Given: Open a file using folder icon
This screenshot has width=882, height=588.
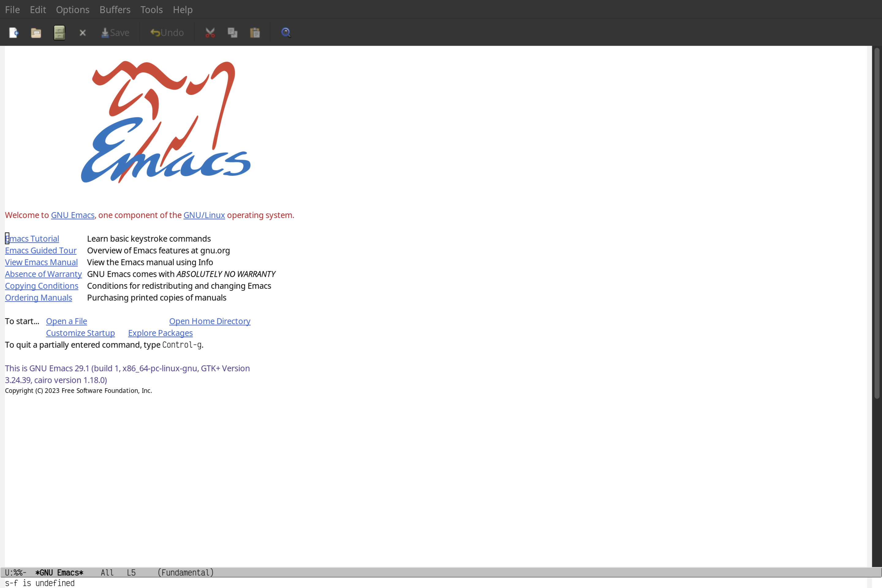Looking at the screenshot, I should 36,32.
